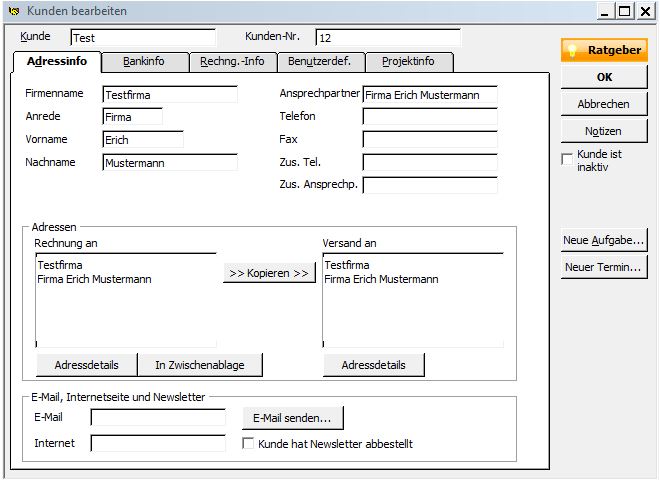This screenshot has width=660, height=481.
Task: Confirm with the OK button
Action: 604,77
